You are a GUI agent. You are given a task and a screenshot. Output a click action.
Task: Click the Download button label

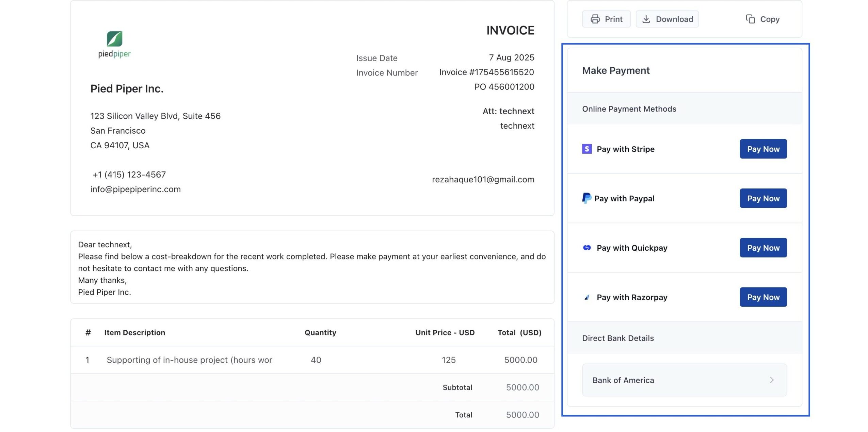coord(674,19)
